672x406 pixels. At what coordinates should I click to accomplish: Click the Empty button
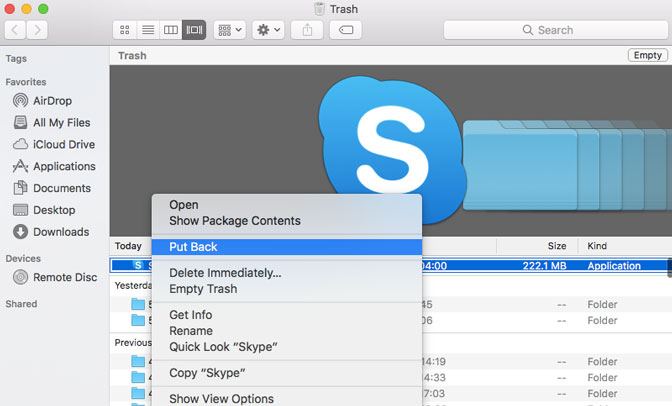pos(648,55)
